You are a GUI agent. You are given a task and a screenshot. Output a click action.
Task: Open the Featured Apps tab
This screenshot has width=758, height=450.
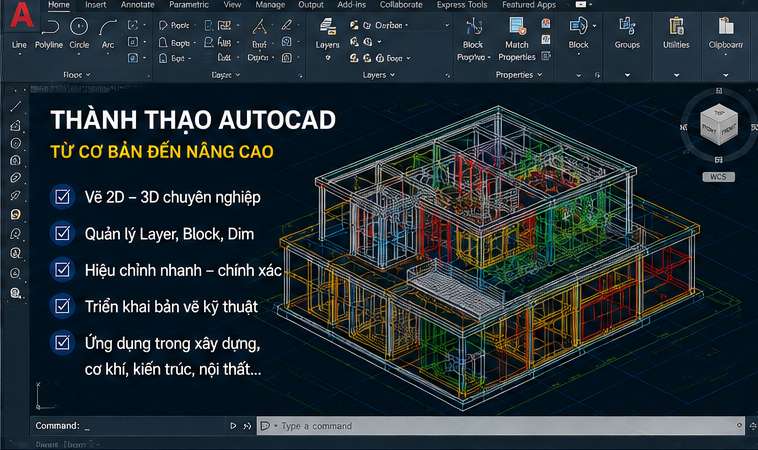[529, 5]
